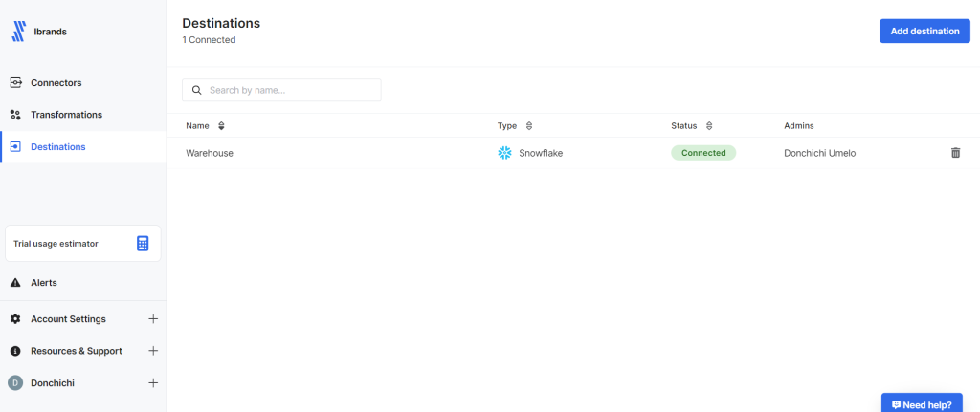980x412 pixels.
Task: Click the Snowflake logo icon
Action: [x=505, y=153]
